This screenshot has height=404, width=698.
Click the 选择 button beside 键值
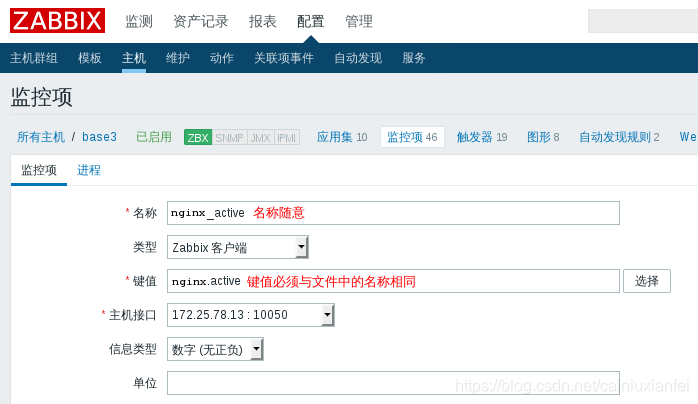click(x=647, y=281)
